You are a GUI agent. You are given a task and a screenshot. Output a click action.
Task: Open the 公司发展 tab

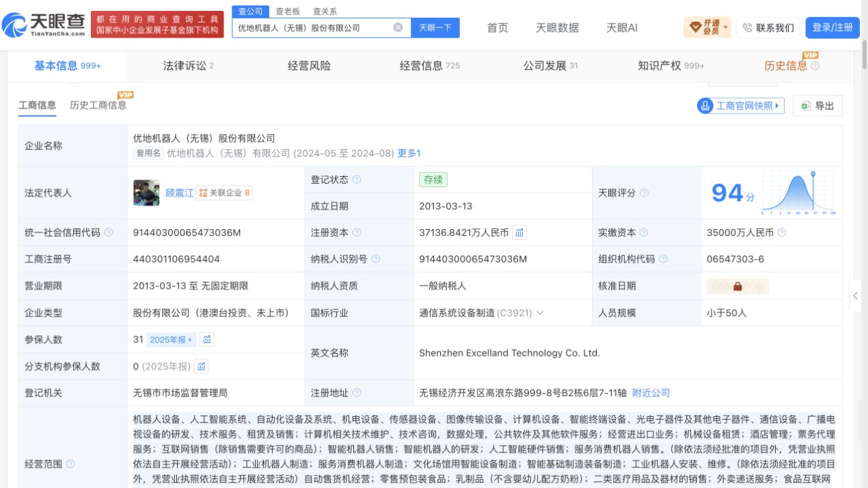click(551, 66)
